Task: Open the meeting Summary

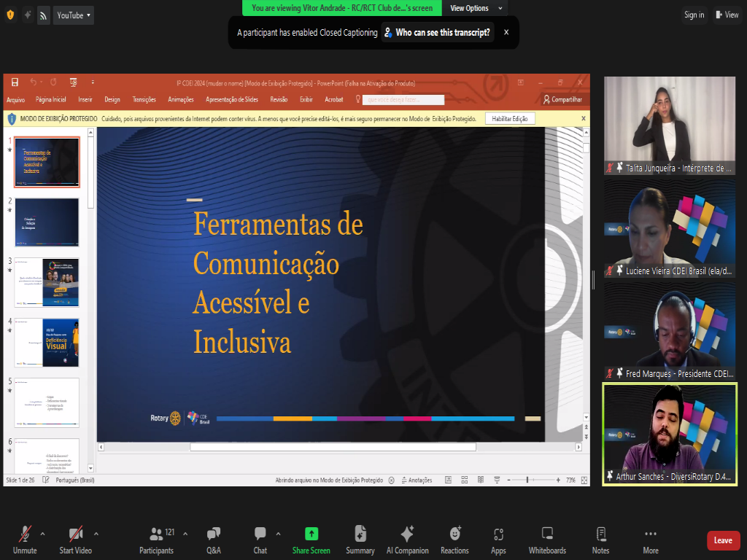Action: click(x=360, y=540)
